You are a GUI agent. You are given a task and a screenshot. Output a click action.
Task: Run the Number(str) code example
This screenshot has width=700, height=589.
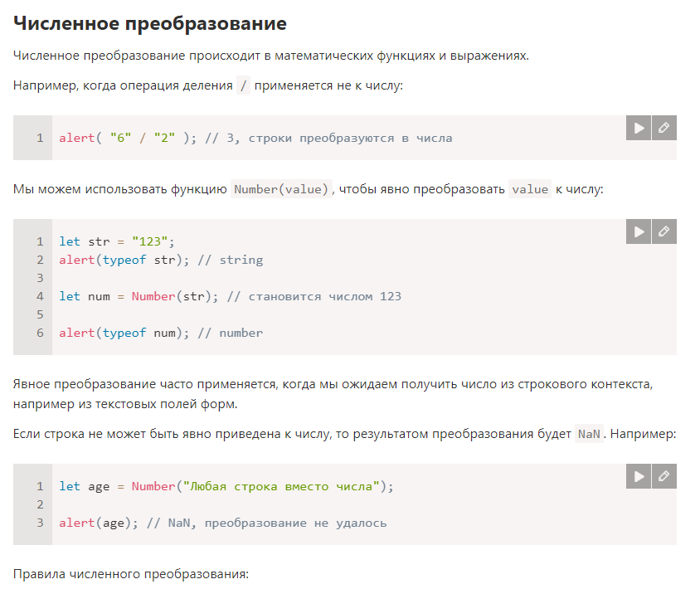[639, 231]
